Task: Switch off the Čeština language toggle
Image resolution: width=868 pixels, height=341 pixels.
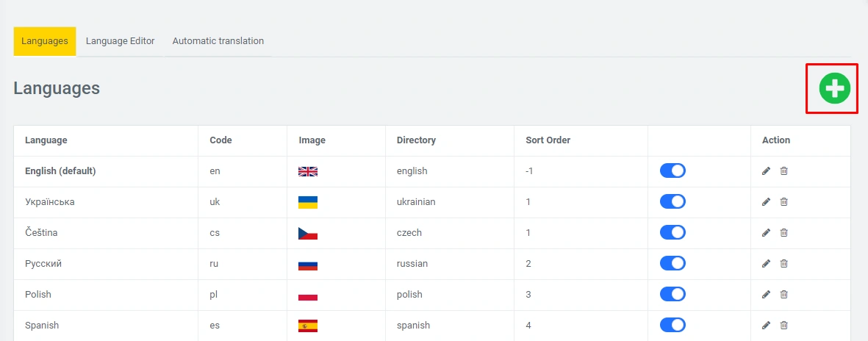Action: point(672,232)
